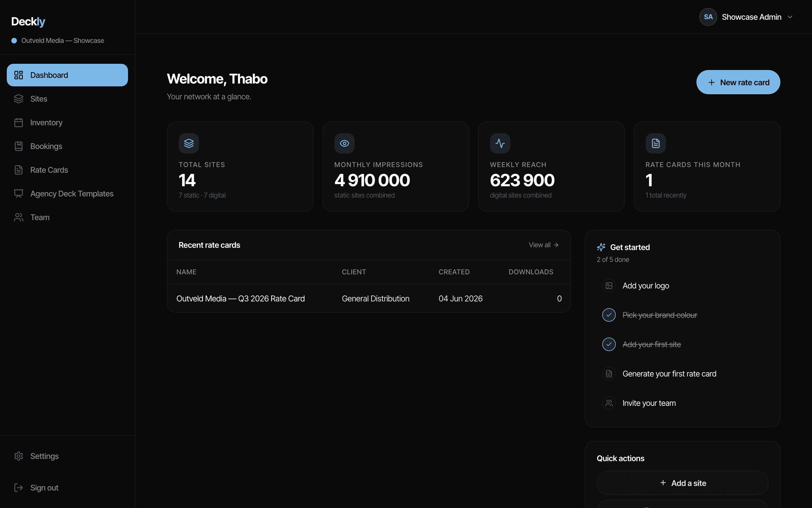Screen dimensions: 812x508
Task: Click the NAME column header
Action: pyautogui.click(x=186, y=272)
